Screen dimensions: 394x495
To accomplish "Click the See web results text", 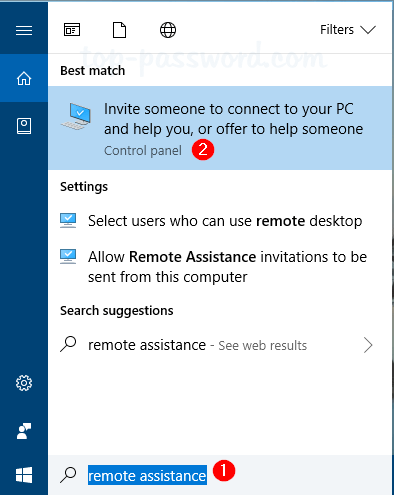I will click(x=263, y=346).
